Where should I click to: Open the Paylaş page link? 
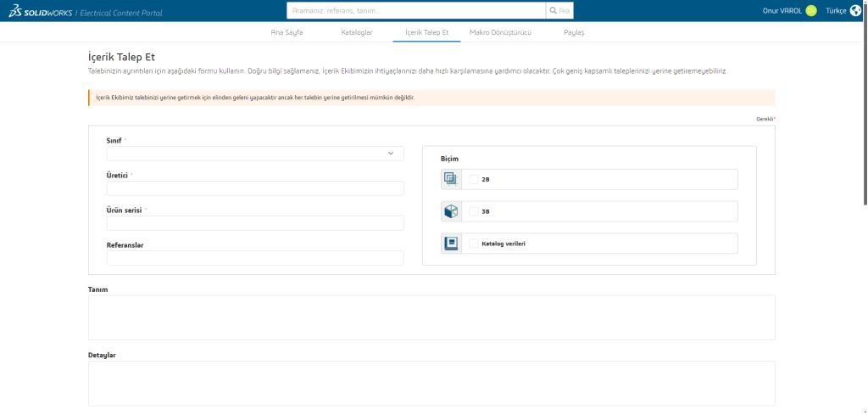[x=574, y=32]
